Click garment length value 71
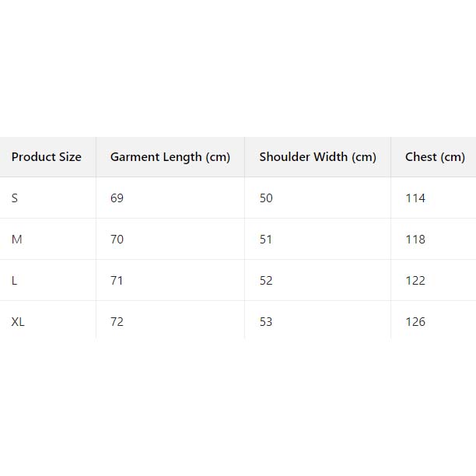The width and height of the screenshot is (476, 476). coord(117,281)
